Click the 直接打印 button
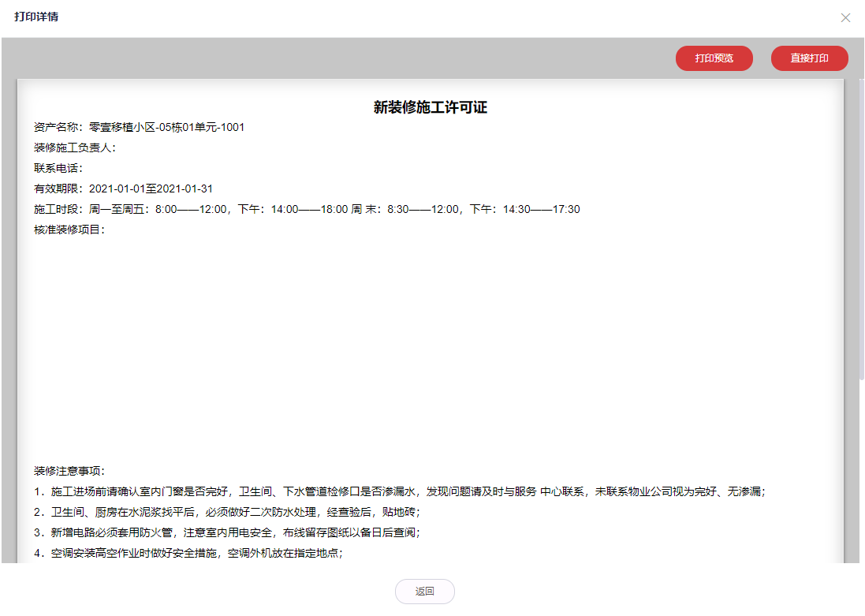The image size is (865, 616). [x=809, y=58]
